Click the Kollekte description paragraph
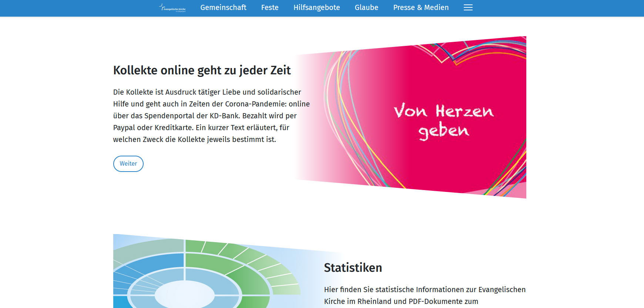Image resolution: width=644 pixels, height=308 pixels. (x=212, y=116)
